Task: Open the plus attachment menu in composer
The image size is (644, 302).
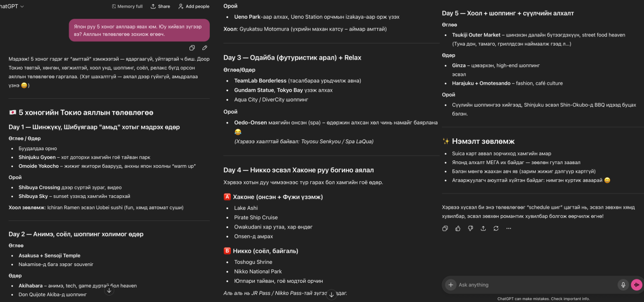Action: [451, 285]
